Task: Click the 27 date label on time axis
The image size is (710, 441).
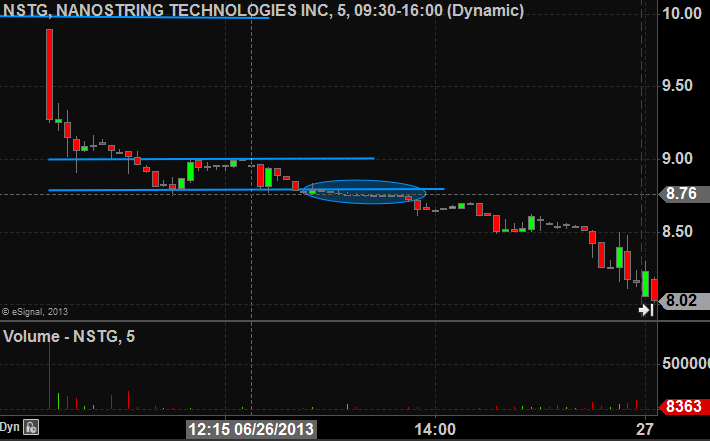Action: (x=644, y=429)
